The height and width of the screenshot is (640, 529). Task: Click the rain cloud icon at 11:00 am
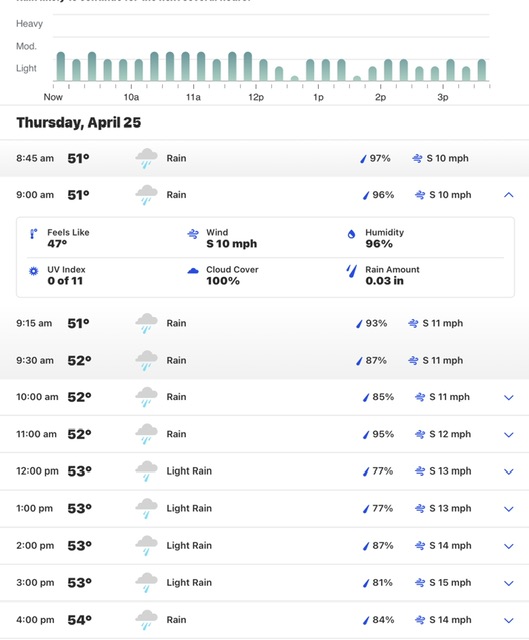146,434
